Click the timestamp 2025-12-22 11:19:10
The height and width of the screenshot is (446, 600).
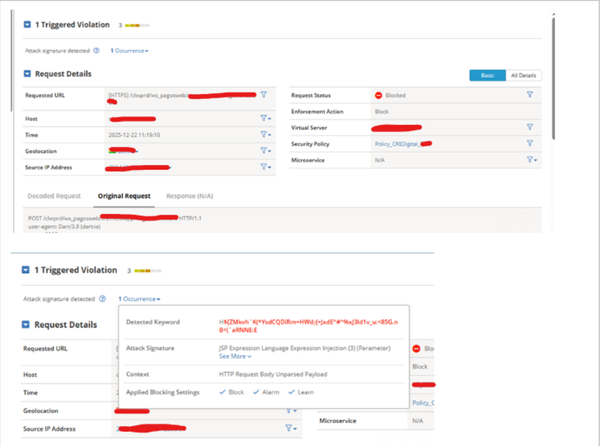134,135
